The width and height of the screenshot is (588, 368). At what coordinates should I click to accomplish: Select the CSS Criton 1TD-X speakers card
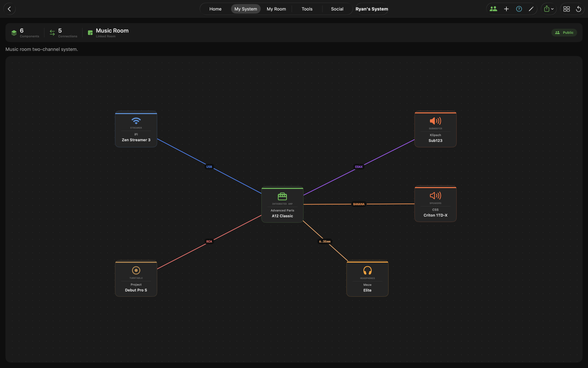pyautogui.click(x=435, y=204)
